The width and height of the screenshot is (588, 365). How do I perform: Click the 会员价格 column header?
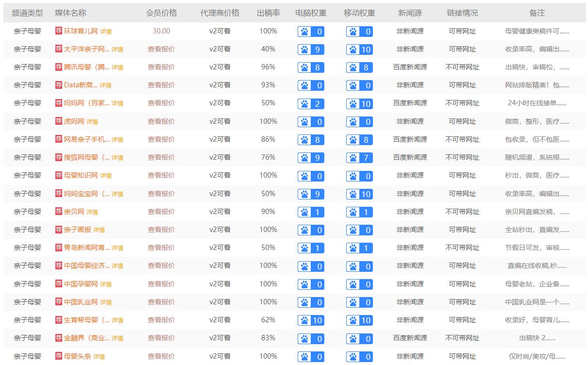161,13
